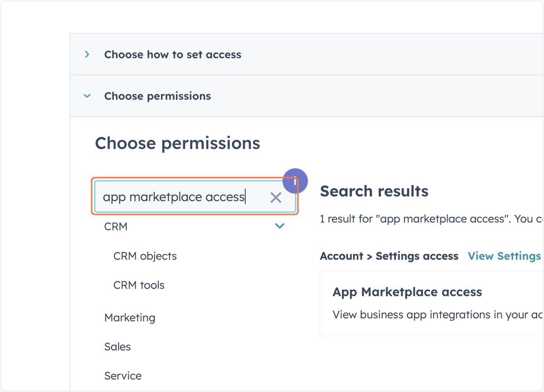Click the 1 result for app marketplace access text
Image resolution: width=544 pixels, height=392 pixels.
pyautogui.click(x=432, y=219)
